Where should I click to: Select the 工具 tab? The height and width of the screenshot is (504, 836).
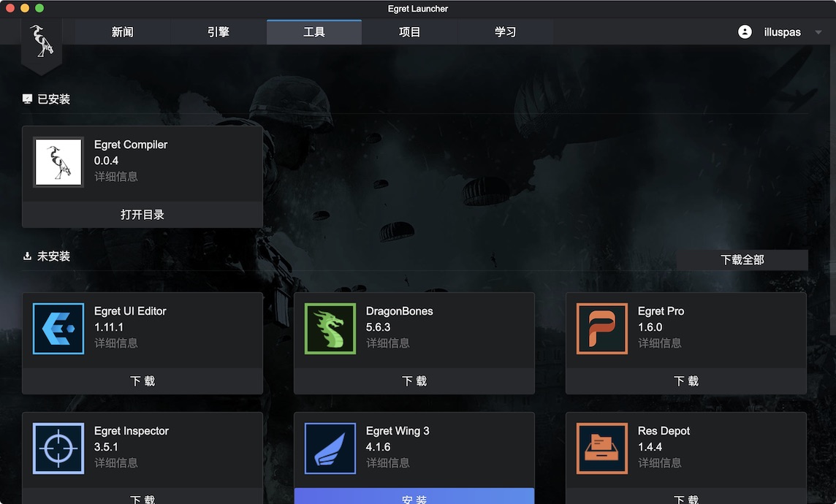click(314, 32)
